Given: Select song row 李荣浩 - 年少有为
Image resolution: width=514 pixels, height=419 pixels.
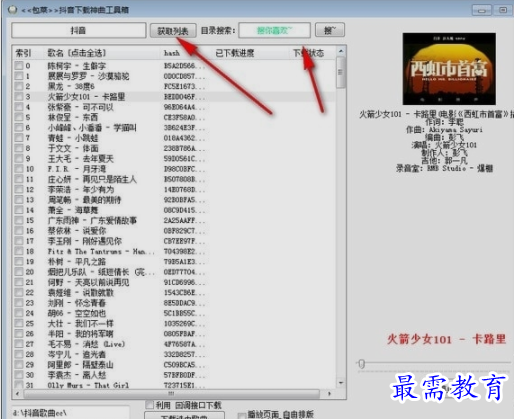Looking at the screenshot, I should (173, 190).
